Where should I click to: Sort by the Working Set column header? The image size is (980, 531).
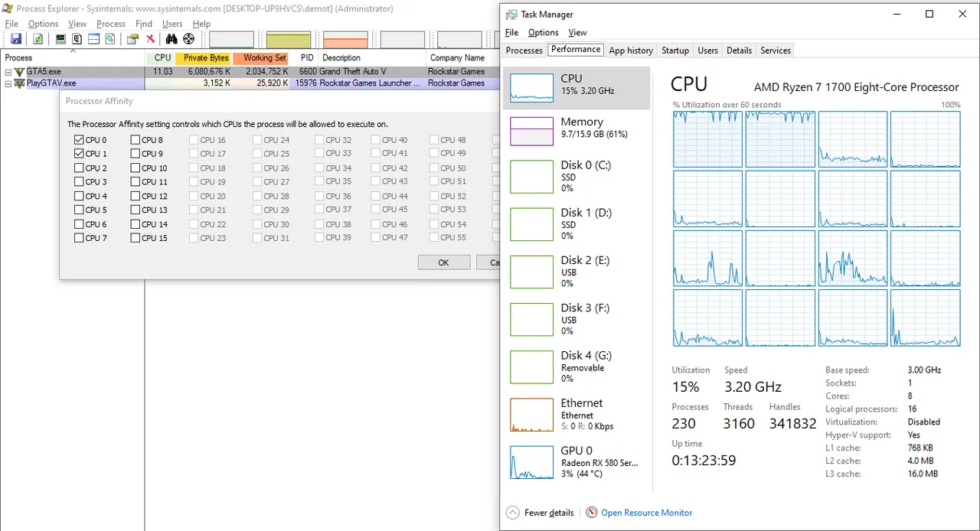261,58
